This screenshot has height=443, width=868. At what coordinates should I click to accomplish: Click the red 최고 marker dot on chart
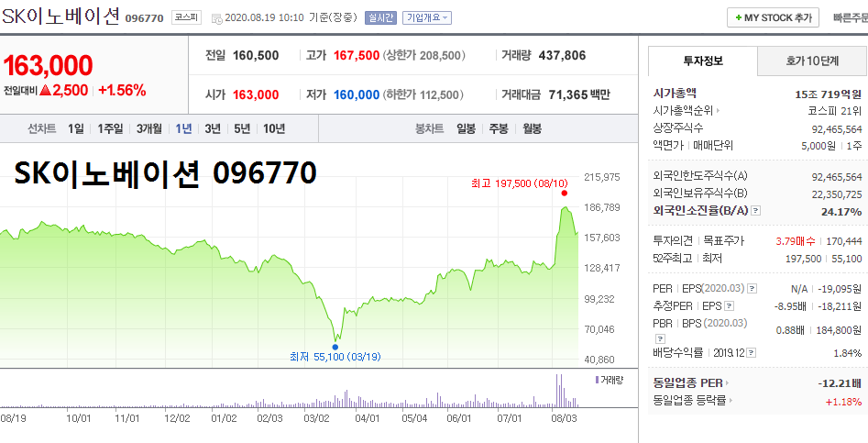tap(564, 194)
